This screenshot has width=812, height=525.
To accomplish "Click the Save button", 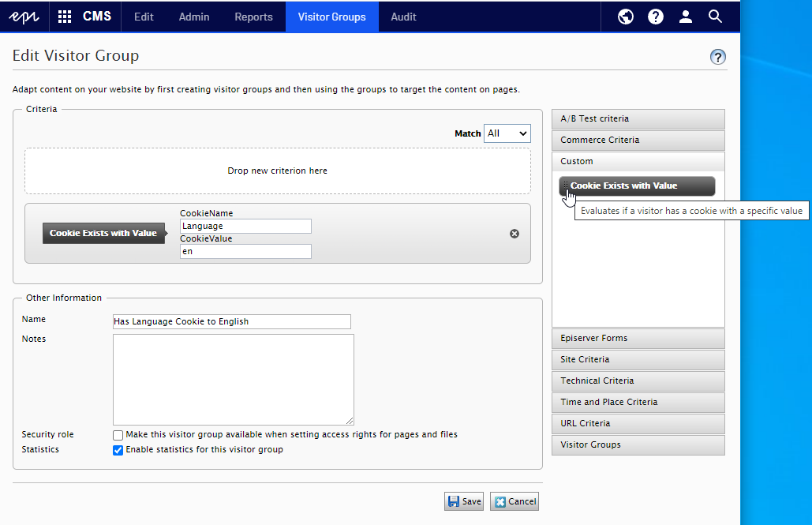I will (x=464, y=501).
